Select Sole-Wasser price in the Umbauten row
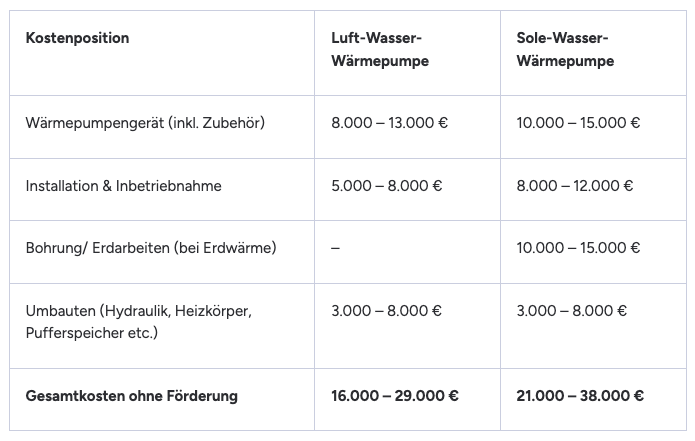The height and width of the screenshot is (441, 695). (x=572, y=311)
